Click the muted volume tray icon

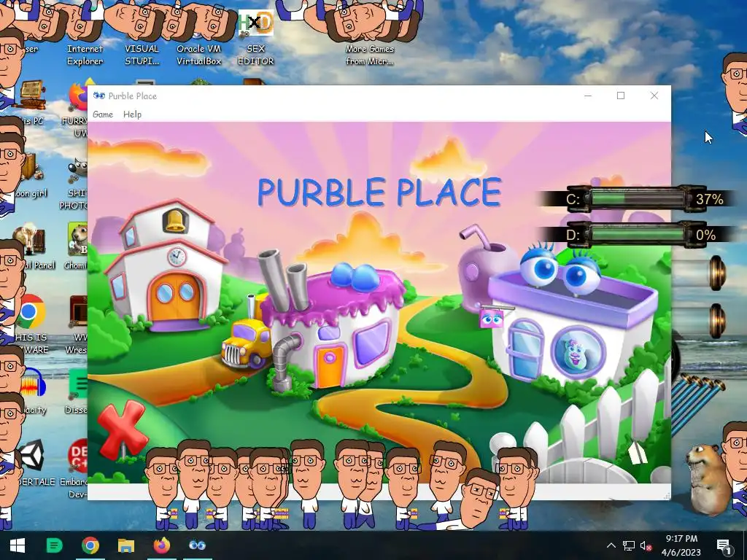pyautogui.click(x=646, y=545)
